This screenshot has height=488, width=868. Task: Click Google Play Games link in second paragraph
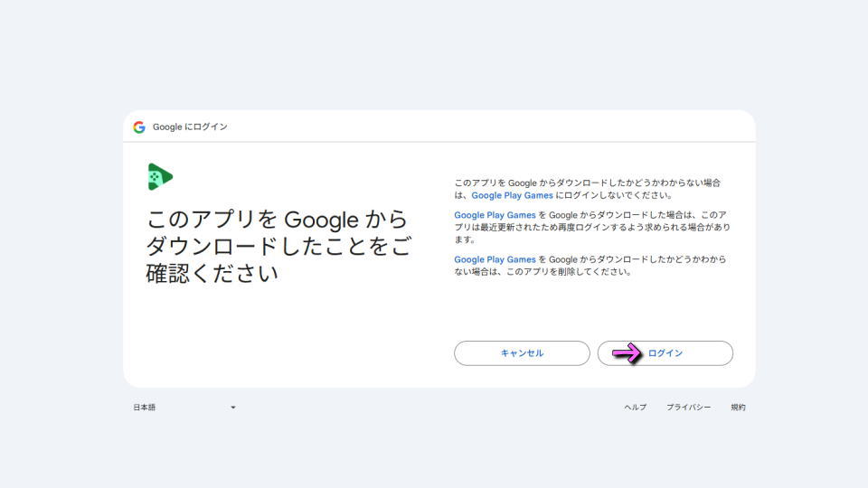(495, 215)
